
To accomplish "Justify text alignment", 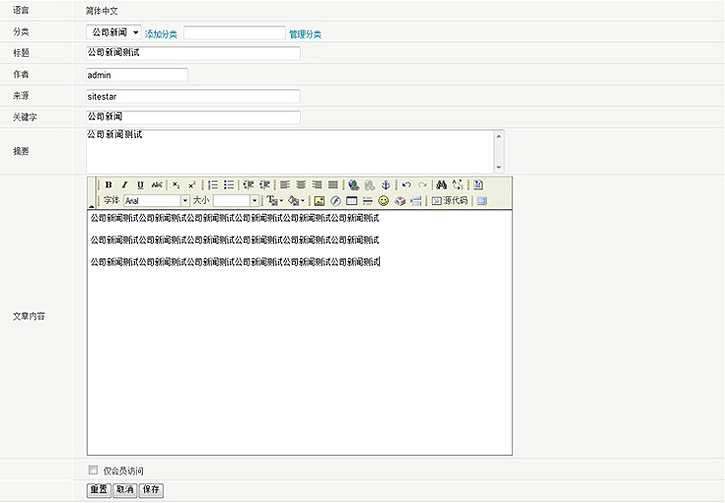I will [333, 185].
